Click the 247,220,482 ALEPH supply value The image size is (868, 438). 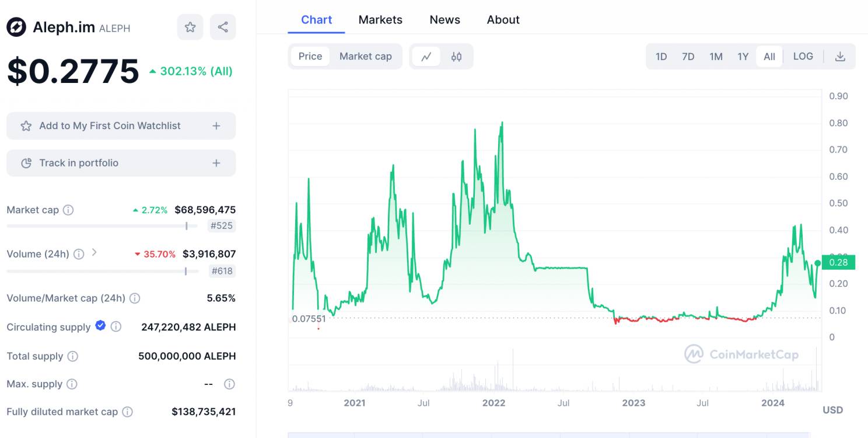point(188,327)
